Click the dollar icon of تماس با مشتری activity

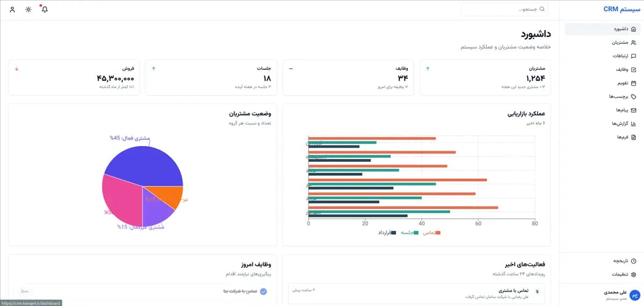[x=538, y=291]
